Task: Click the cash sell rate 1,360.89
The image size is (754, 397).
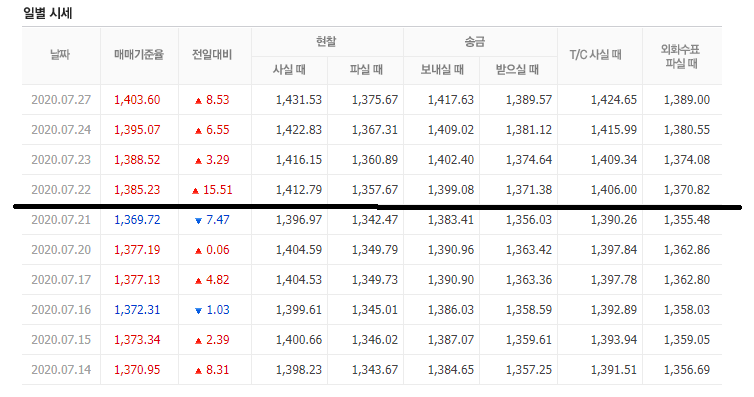Action: click(x=375, y=160)
